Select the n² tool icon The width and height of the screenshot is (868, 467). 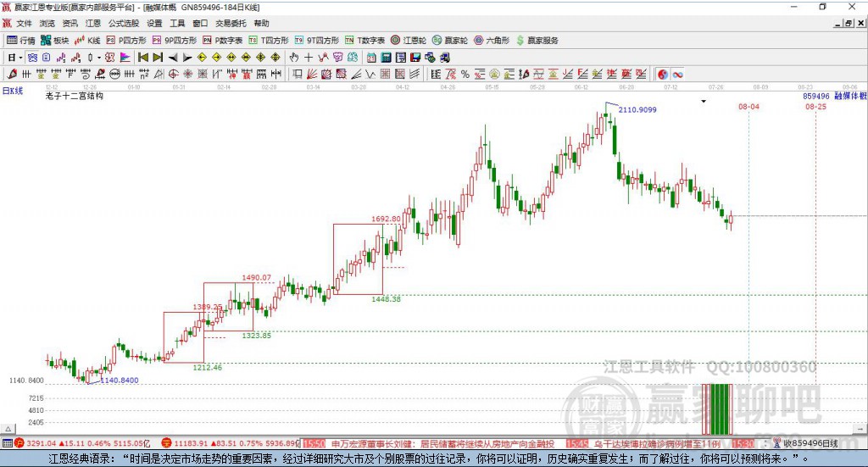click(x=144, y=74)
